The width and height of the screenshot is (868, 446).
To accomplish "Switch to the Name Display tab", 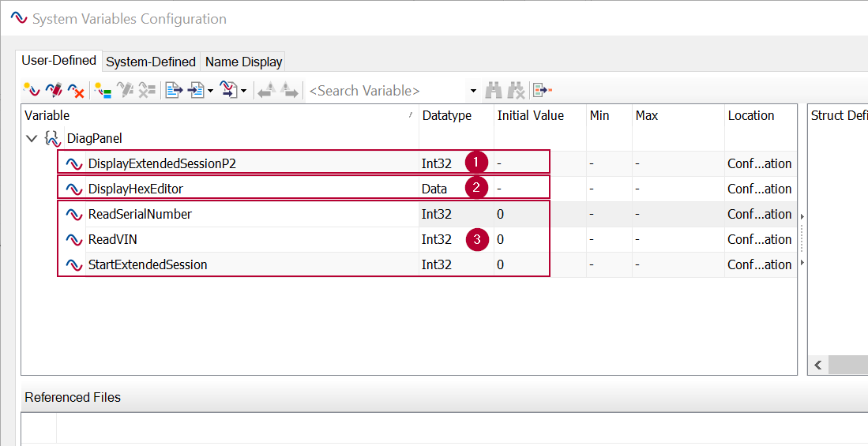I will [243, 62].
